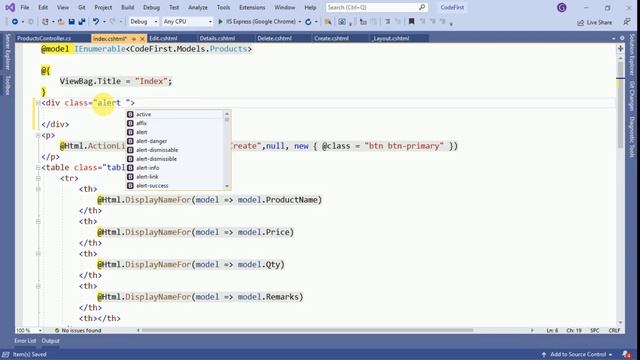Click the SPC indentation indicator
This screenshot has height=360, width=640.
(594, 330)
